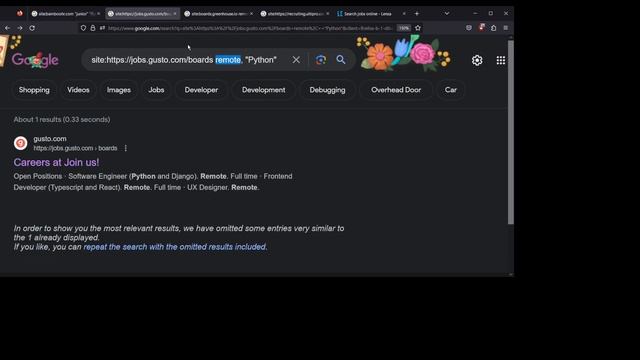Click the Google doodle logo
Image resolution: width=640 pixels, height=360 pixels.
35,60
